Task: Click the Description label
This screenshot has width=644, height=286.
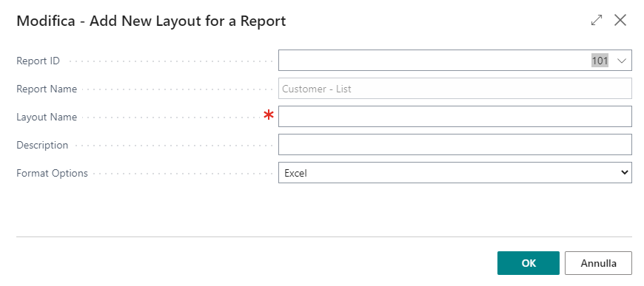Action: pos(42,145)
